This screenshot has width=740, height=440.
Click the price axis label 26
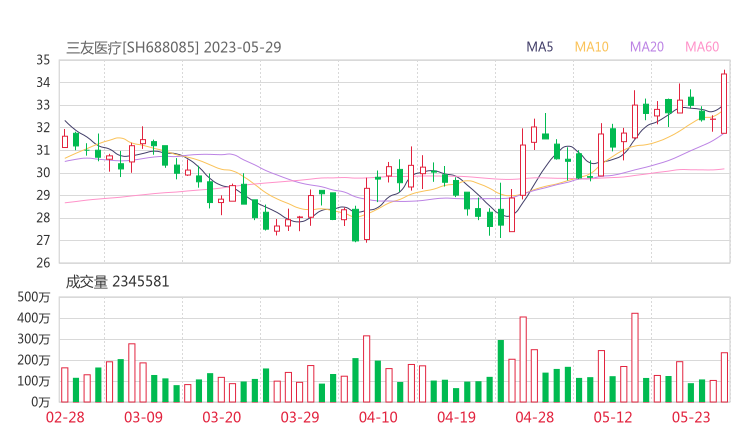pyautogui.click(x=43, y=263)
